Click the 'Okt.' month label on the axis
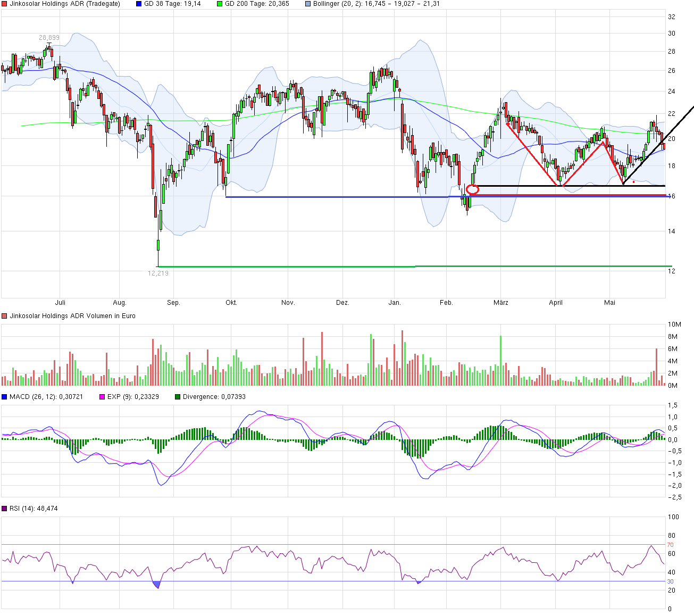 click(231, 303)
